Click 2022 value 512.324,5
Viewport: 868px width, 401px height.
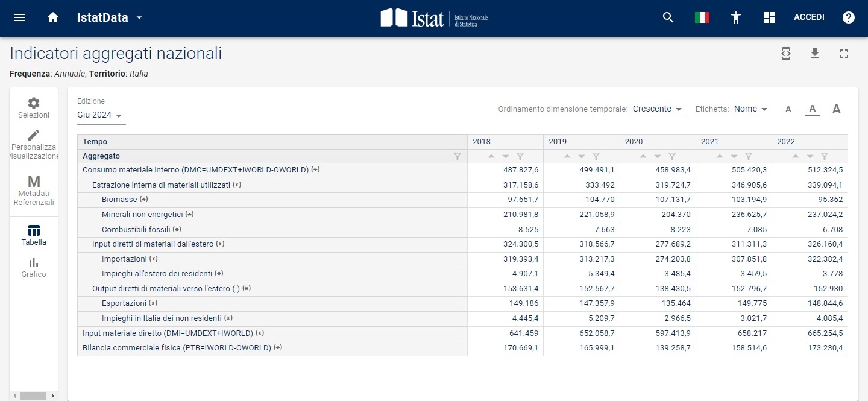pyautogui.click(x=825, y=170)
